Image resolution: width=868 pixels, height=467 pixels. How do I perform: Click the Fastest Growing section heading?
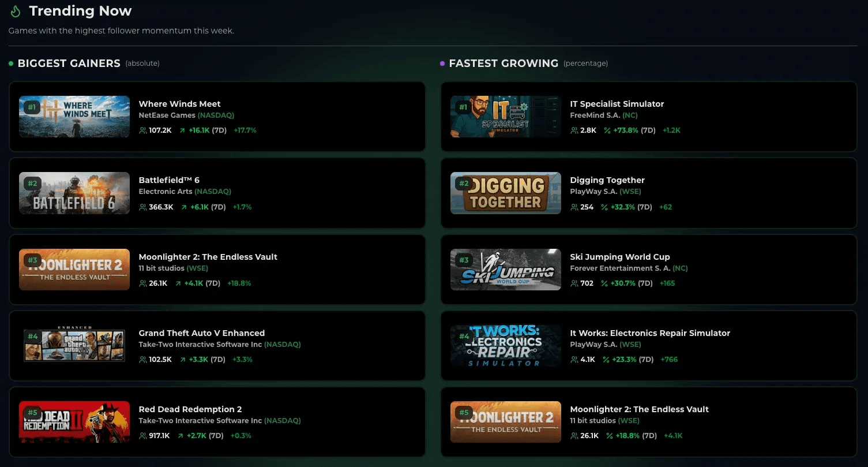[503, 63]
